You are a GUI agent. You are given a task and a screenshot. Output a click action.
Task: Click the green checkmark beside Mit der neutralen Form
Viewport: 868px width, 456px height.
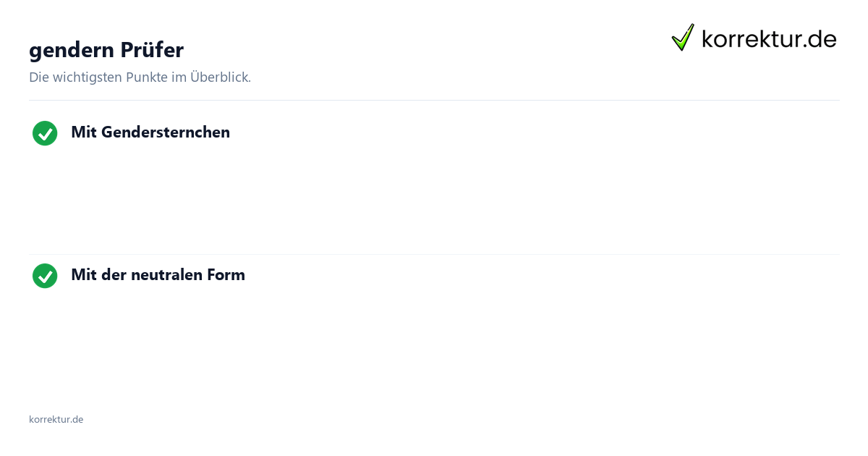coord(45,276)
